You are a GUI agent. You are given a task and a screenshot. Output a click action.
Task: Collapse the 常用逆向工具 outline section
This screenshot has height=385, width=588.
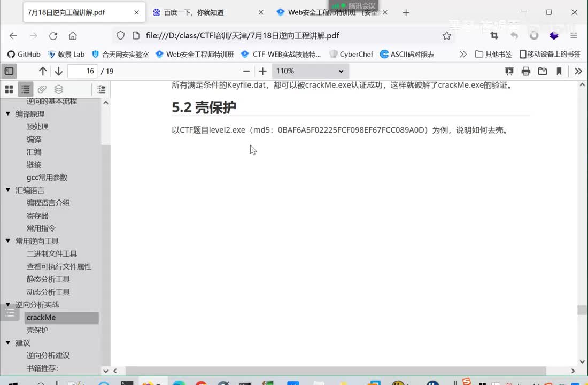tap(8, 241)
